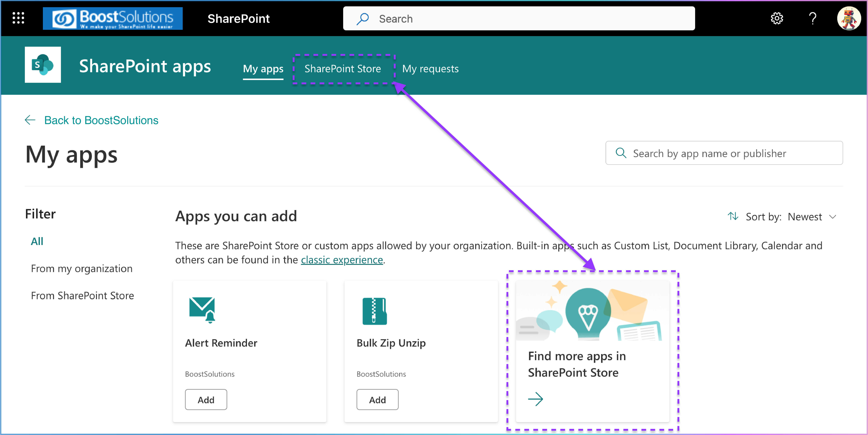Open Find more apps illustration thumbnail
Viewport: 868px width, 435px height.
[x=592, y=310]
